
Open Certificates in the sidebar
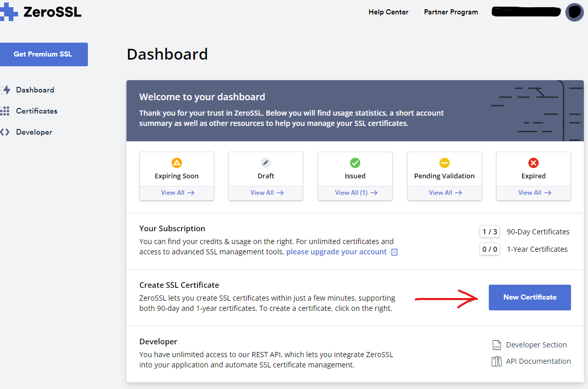coord(36,111)
